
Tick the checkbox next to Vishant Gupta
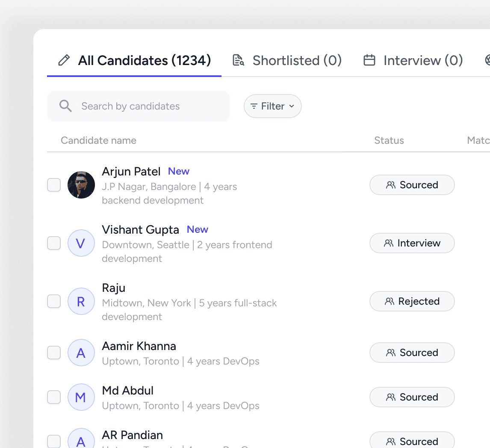(54, 243)
